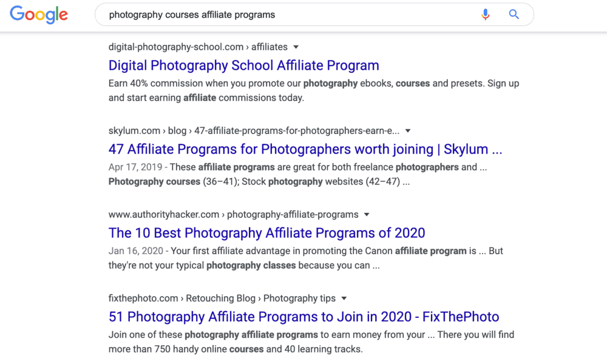The image size is (607, 364).
Task: Expand the caret next to the skylum.com breadcrumb
Action: point(407,130)
